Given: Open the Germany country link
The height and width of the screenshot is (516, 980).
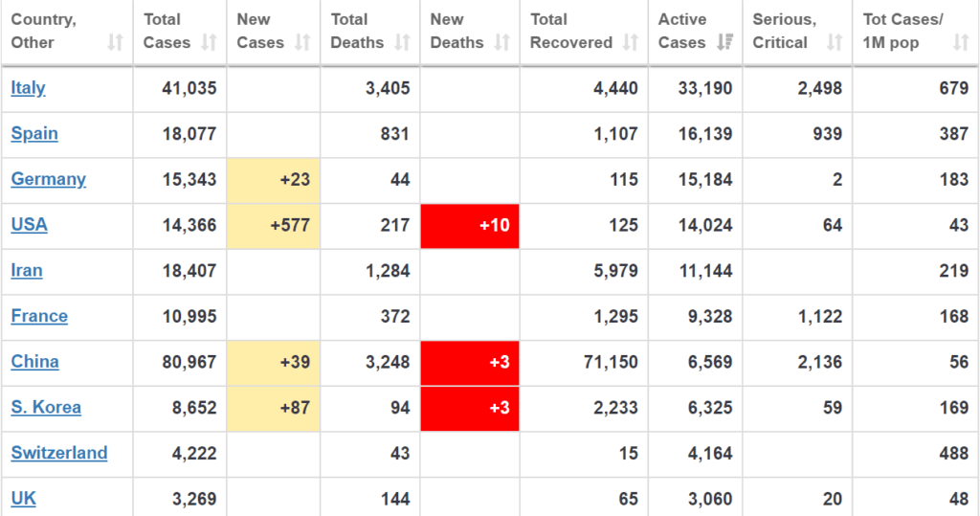Looking at the screenshot, I should coord(48,180).
